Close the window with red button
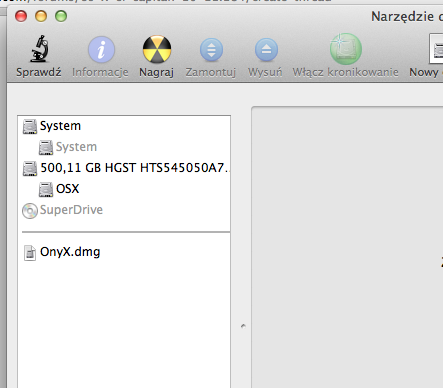 tap(21, 16)
